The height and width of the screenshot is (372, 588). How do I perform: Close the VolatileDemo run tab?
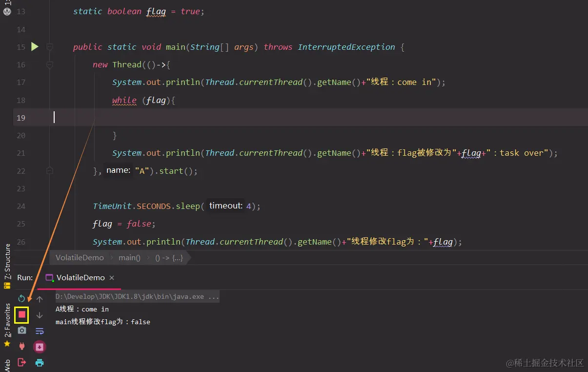tap(112, 277)
